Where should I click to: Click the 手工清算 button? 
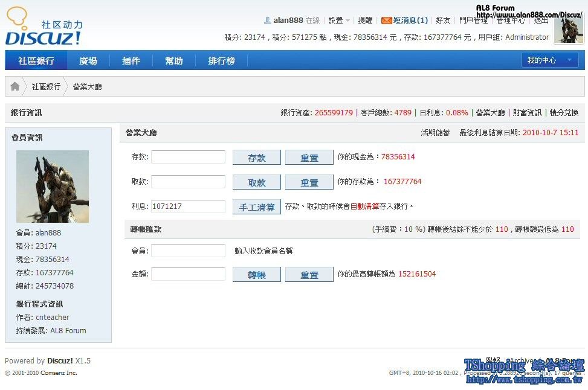[x=257, y=207]
